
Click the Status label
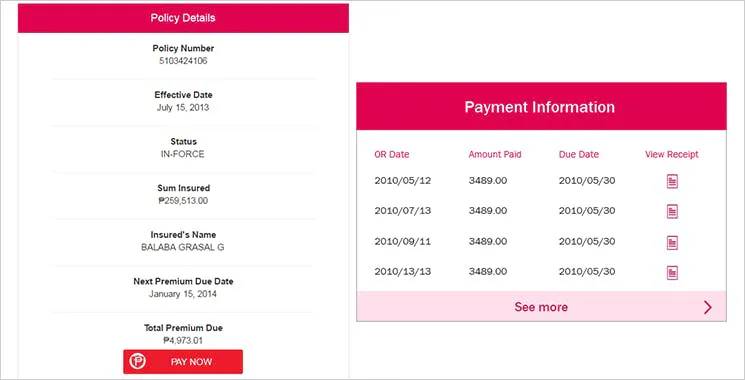(x=183, y=142)
